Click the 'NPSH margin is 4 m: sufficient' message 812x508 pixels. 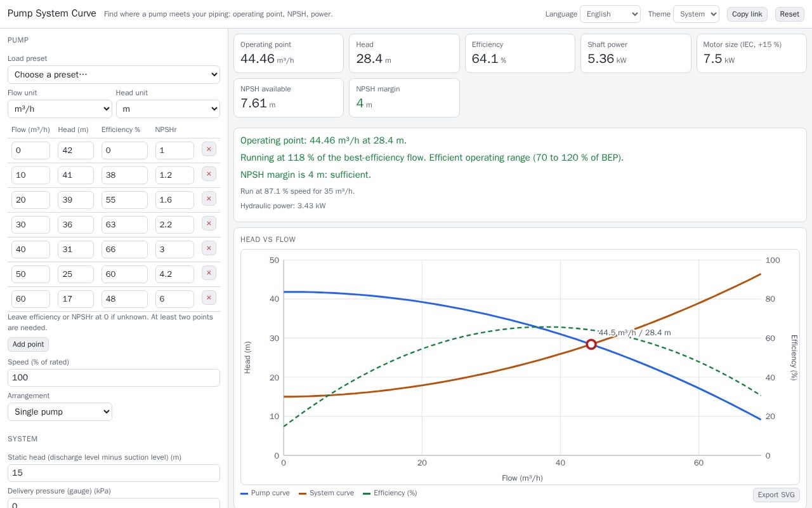(x=306, y=175)
